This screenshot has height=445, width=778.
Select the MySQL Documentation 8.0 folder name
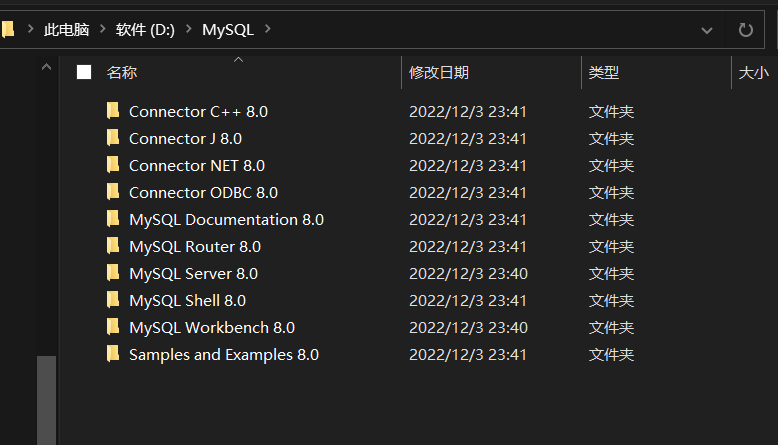(x=227, y=220)
